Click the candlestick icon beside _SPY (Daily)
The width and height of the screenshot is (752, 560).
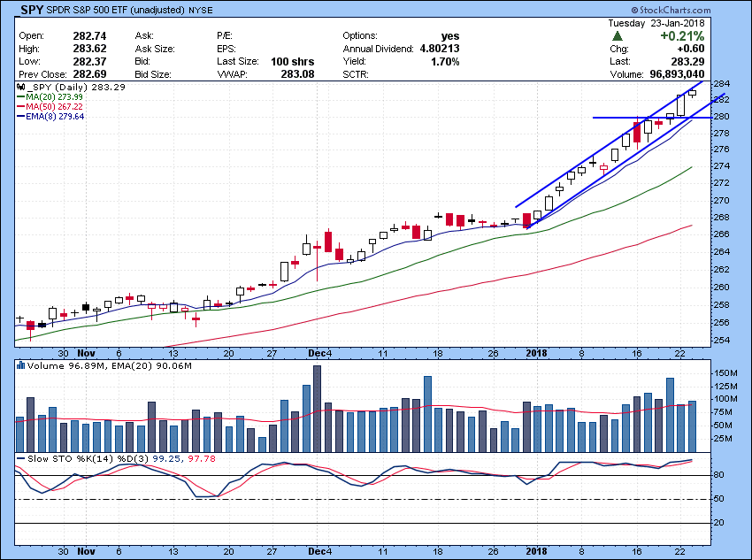coord(20,88)
